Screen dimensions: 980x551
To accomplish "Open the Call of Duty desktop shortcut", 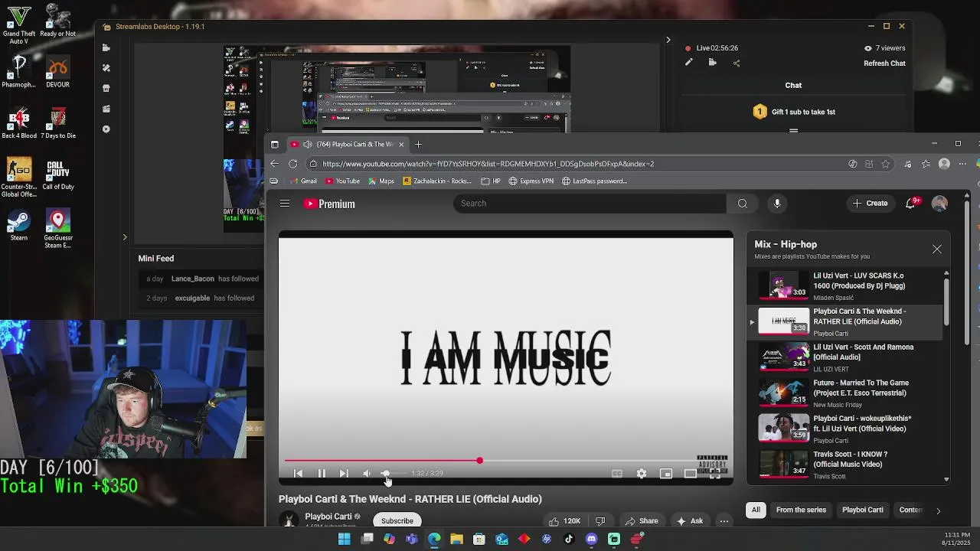I will tap(58, 174).
